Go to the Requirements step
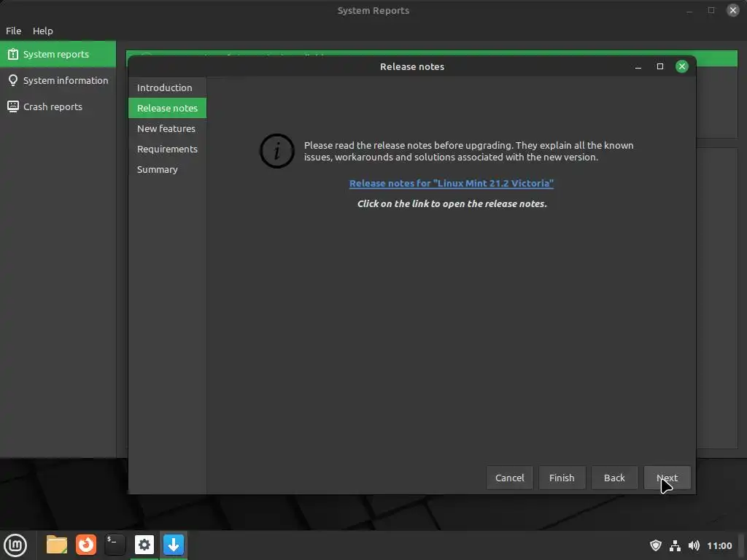Image resolution: width=747 pixels, height=560 pixels. pyautogui.click(x=167, y=149)
